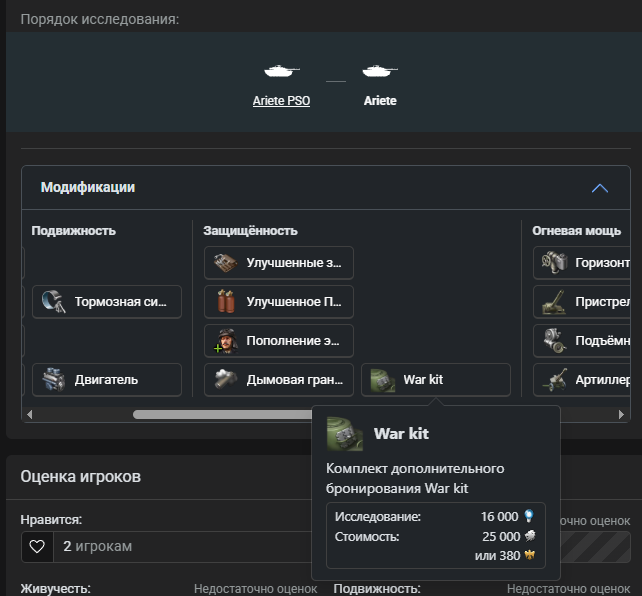642x596 pixels.
Task: Click the Живучесть rating label
Action: pos(56,589)
